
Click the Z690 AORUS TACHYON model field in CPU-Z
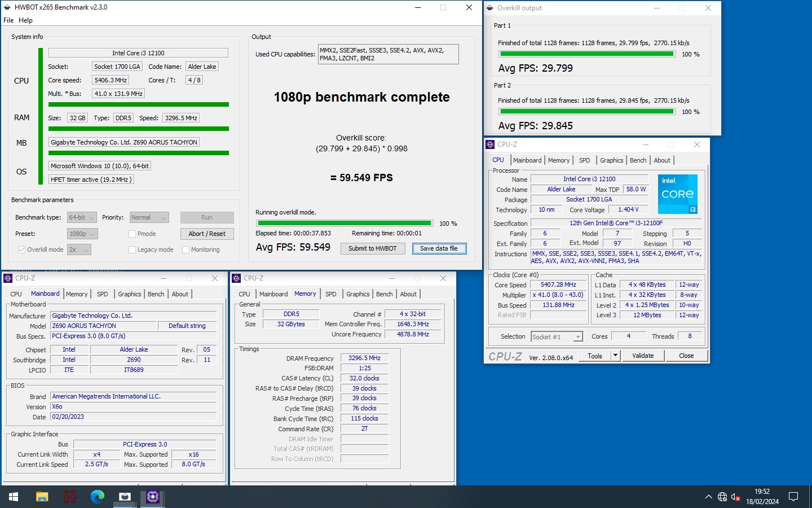103,326
